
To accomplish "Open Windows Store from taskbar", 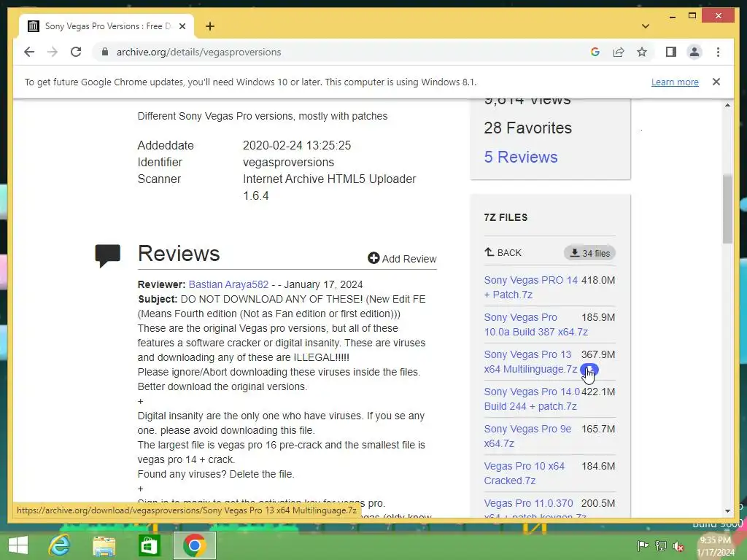I will (149, 545).
